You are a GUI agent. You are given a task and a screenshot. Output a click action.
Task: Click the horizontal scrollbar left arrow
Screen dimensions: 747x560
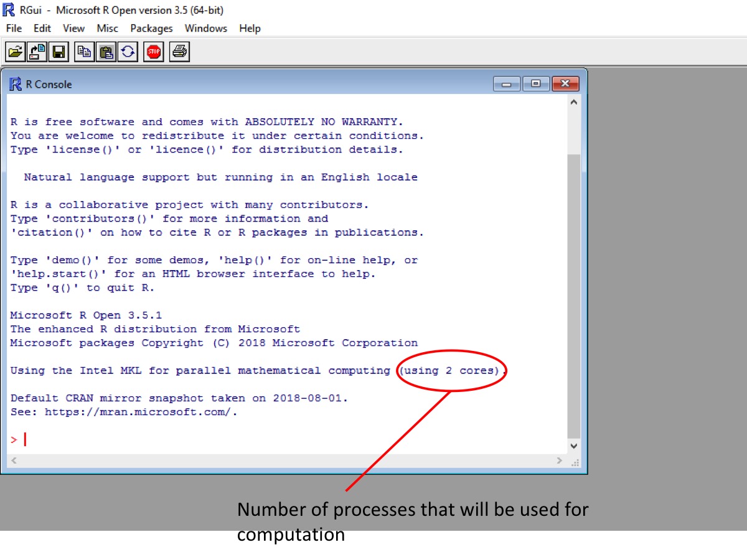(x=14, y=460)
